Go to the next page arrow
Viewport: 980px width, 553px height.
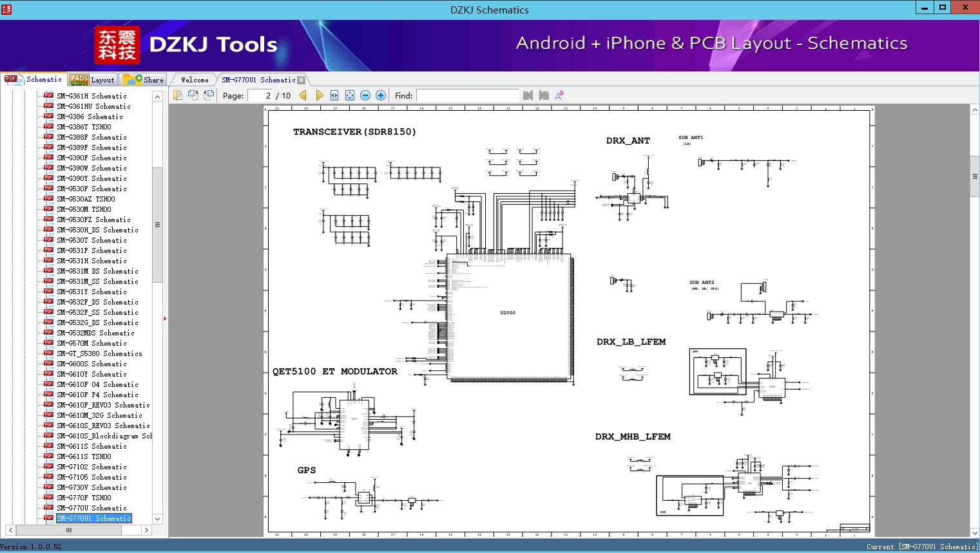point(319,95)
